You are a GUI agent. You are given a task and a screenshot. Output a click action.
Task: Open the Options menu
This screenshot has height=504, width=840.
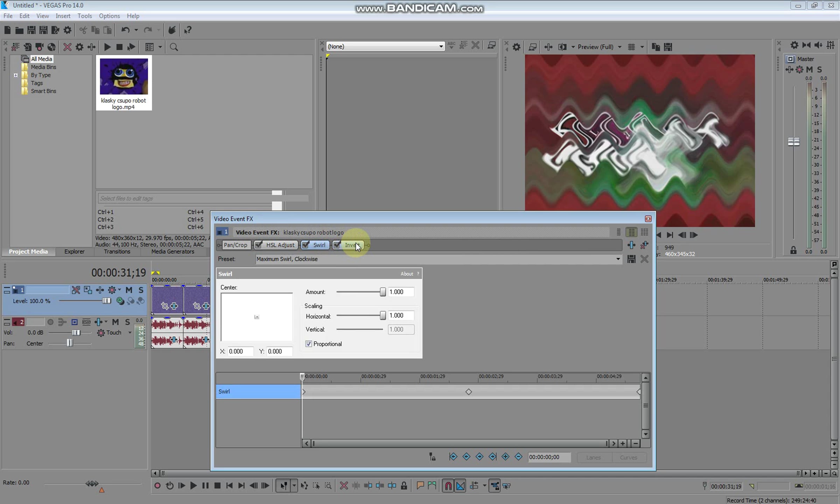click(109, 16)
